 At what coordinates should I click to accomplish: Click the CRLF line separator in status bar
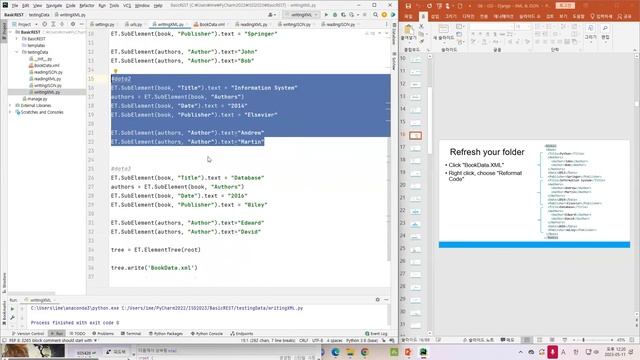pyautogui.click(x=304, y=340)
